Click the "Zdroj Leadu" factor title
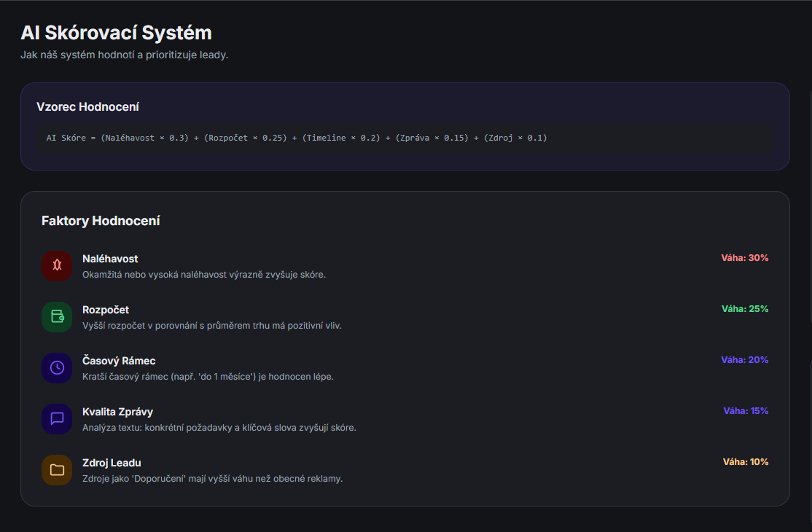The height and width of the screenshot is (532, 812). 112,463
